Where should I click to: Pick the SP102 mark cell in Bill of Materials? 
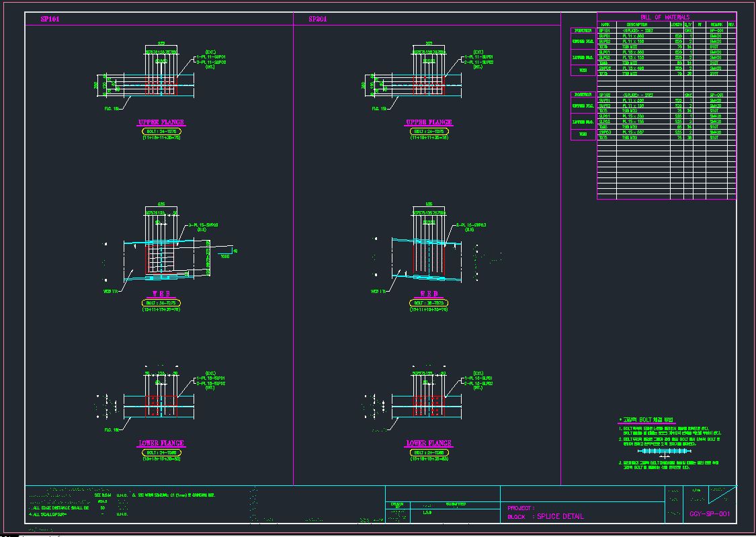(x=605, y=95)
